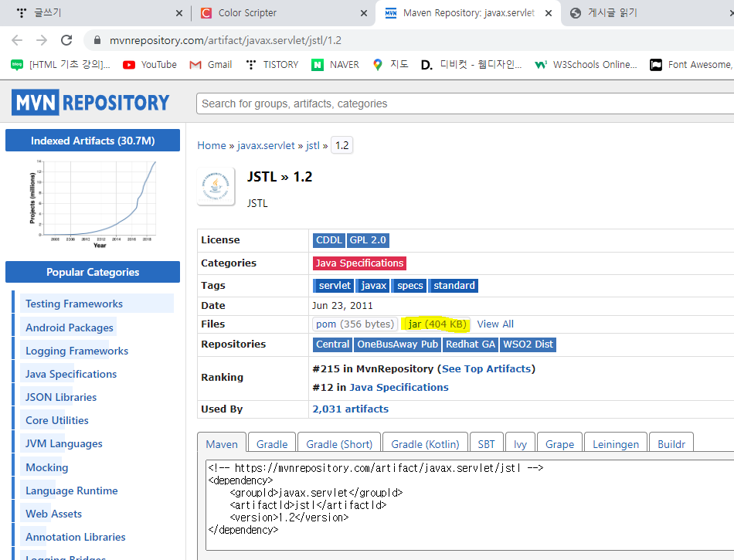The image size is (734, 560).
Task: Open Language Runtime category
Action: pos(72,490)
